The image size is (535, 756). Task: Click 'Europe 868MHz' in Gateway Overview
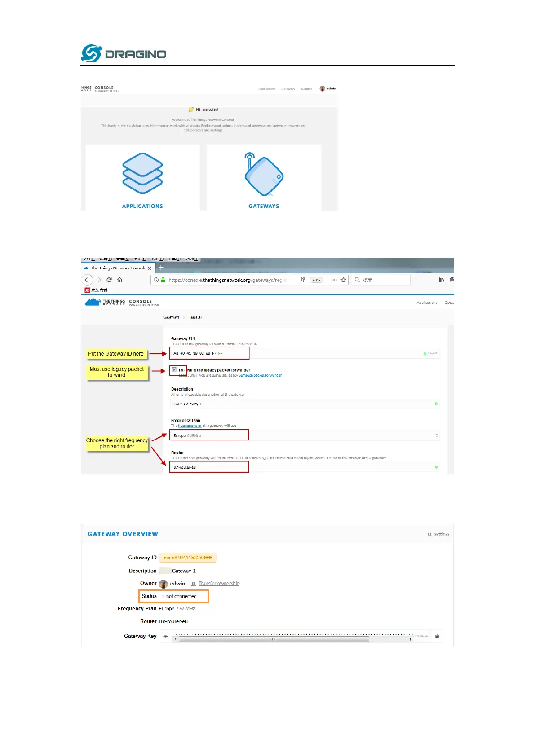coord(177,609)
